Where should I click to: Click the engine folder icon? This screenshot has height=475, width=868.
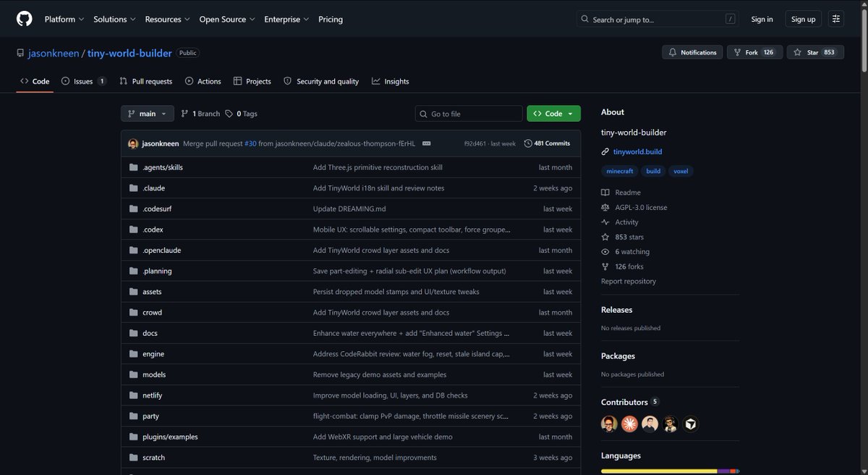(133, 354)
